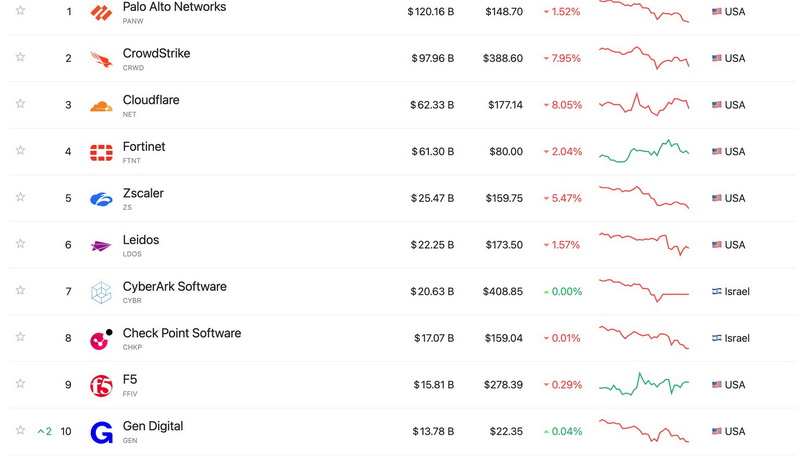The width and height of the screenshot is (800, 457).
Task: Click the CrowdStrike falcon logo
Action: click(101, 58)
